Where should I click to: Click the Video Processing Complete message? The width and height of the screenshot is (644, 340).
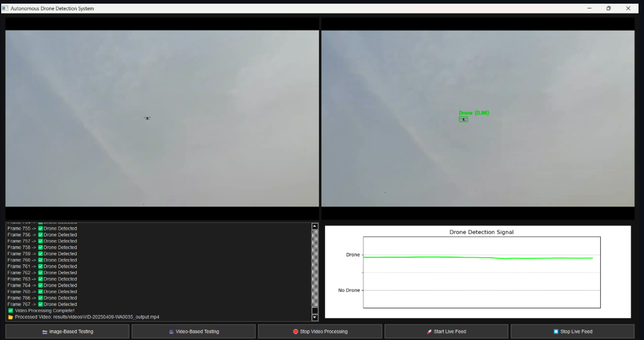(x=44, y=311)
